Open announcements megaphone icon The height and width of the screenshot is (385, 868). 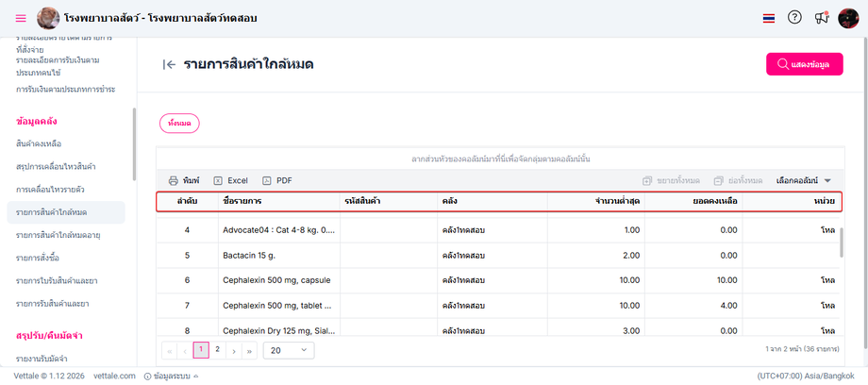(x=822, y=18)
